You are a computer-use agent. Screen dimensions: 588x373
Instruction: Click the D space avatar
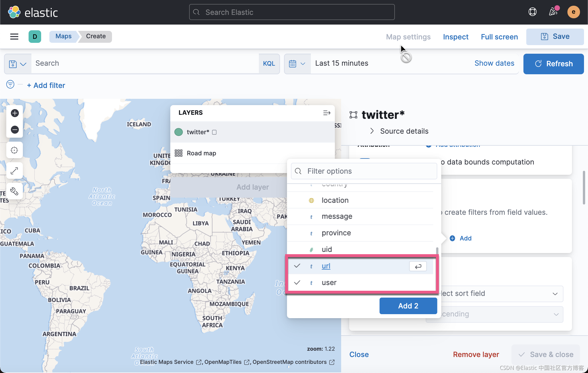point(35,37)
